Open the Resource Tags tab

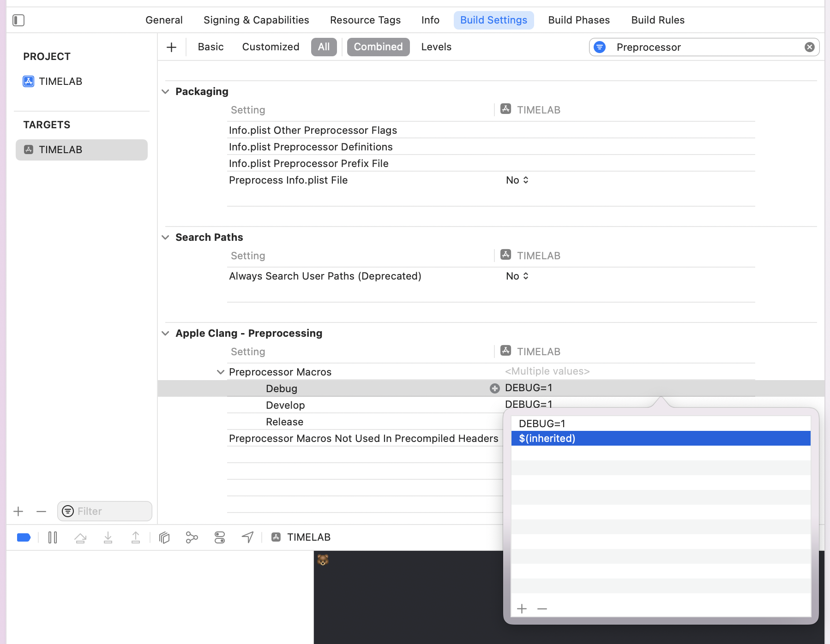(365, 20)
